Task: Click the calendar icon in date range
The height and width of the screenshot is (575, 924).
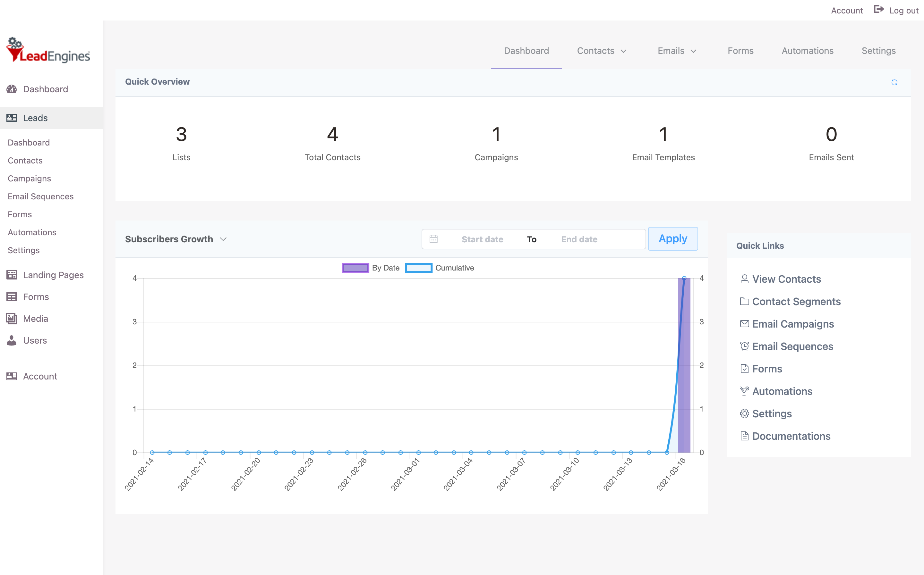Action: click(x=433, y=239)
